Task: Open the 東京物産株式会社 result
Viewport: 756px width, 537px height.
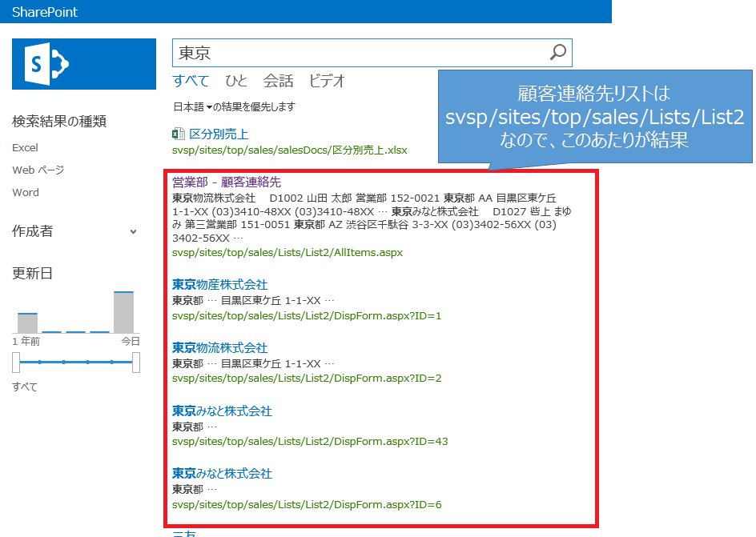Action: tap(220, 285)
